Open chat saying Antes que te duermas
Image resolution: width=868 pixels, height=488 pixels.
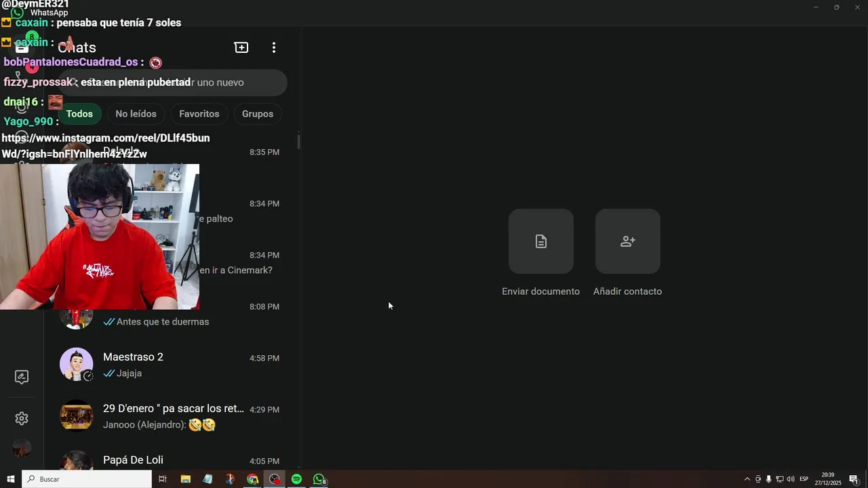point(173,313)
